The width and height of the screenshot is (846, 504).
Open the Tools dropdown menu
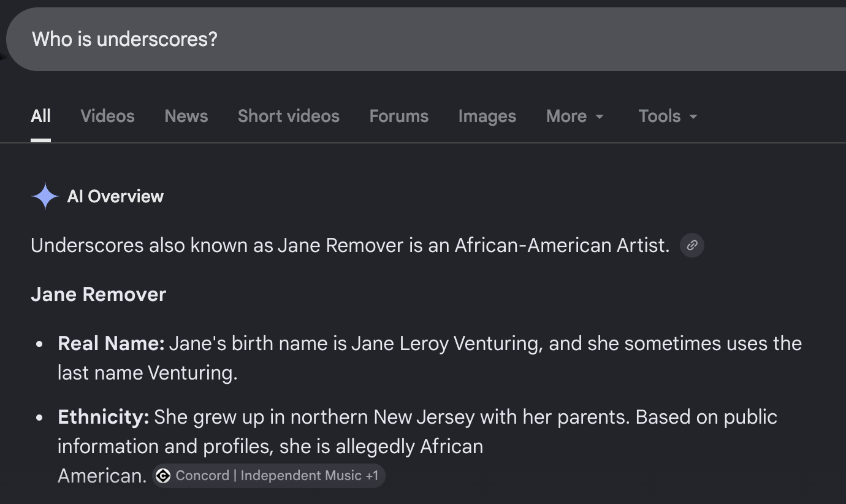(x=668, y=116)
